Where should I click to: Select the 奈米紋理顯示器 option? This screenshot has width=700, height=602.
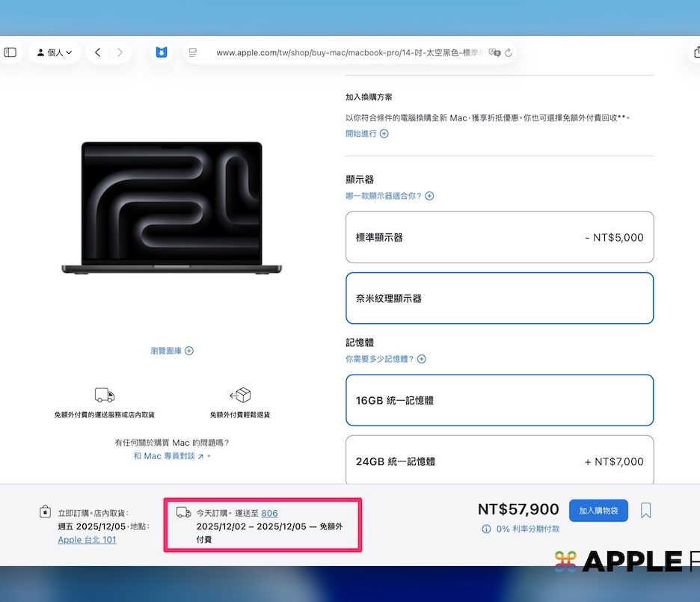tap(499, 298)
